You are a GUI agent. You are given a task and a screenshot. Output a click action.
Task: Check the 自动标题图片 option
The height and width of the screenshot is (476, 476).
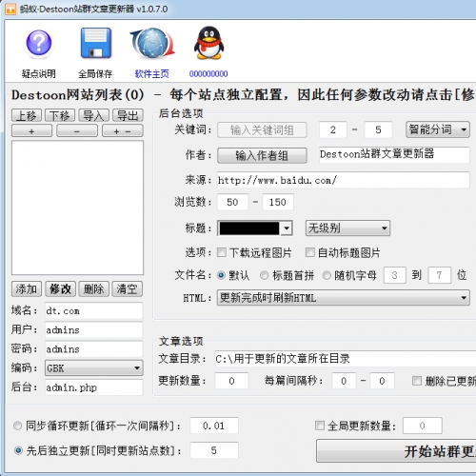(310, 252)
